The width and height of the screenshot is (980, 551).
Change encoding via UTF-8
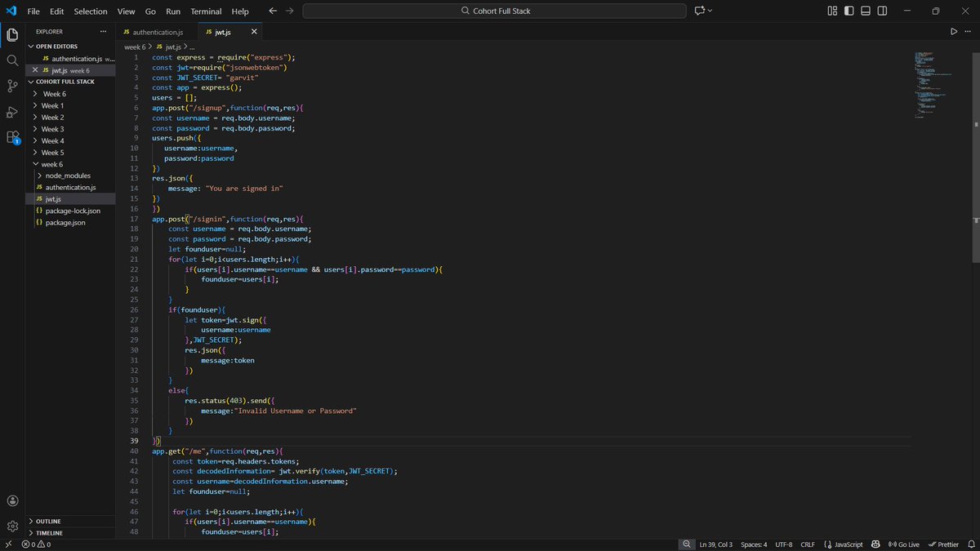click(783, 544)
